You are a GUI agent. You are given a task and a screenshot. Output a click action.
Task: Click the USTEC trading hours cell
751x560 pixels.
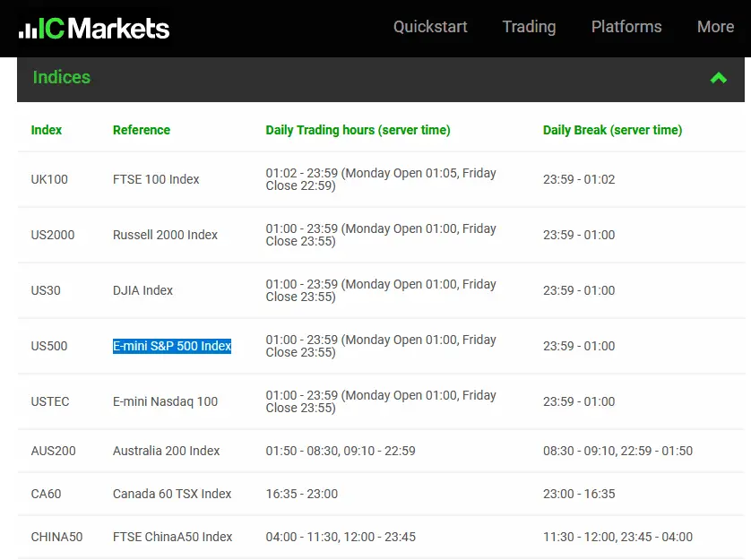pyautogui.click(x=381, y=401)
